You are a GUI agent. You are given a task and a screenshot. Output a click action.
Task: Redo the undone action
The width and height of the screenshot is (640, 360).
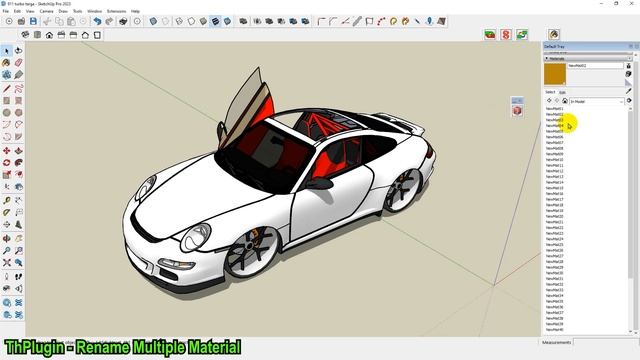[109, 21]
